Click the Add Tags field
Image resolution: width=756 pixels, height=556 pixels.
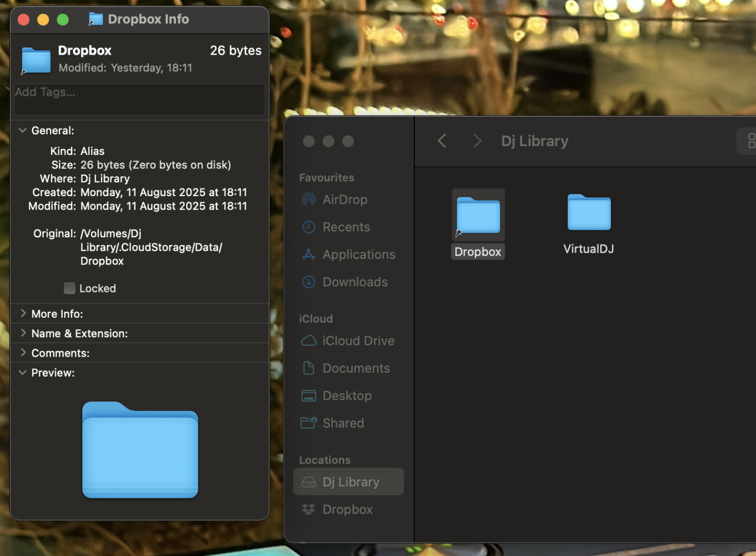tap(139, 100)
